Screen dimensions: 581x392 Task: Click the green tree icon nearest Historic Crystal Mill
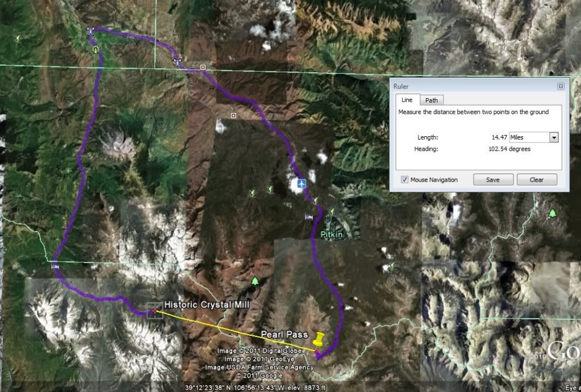(x=254, y=282)
